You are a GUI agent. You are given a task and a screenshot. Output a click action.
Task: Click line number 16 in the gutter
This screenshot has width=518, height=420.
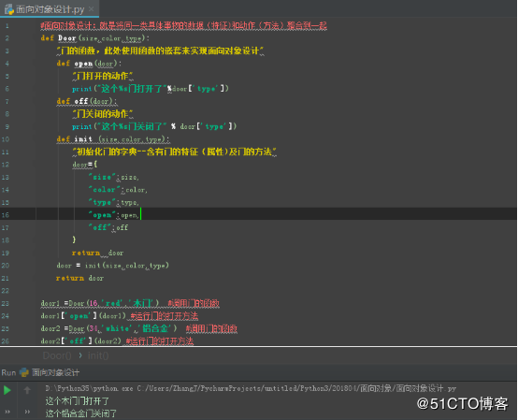pyautogui.click(x=6, y=215)
